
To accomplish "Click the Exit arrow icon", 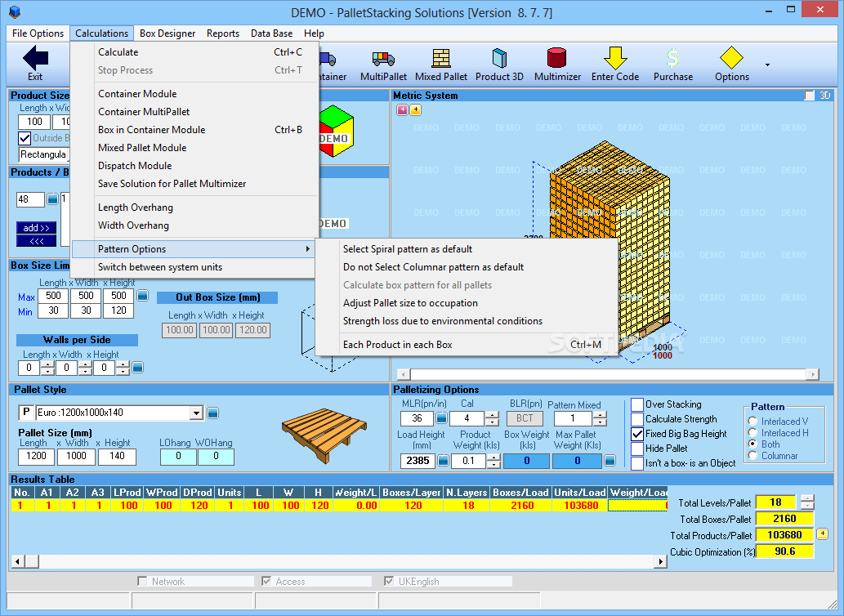I will [35, 57].
